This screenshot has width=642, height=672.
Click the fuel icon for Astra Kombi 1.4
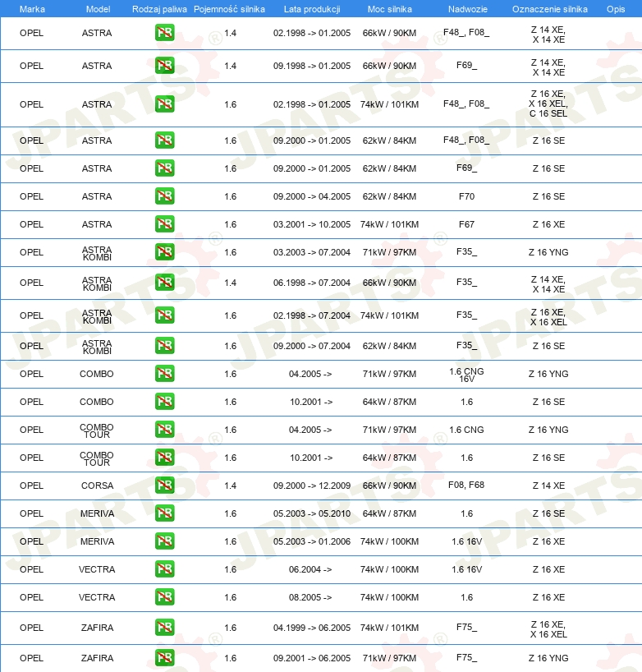[164, 283]
